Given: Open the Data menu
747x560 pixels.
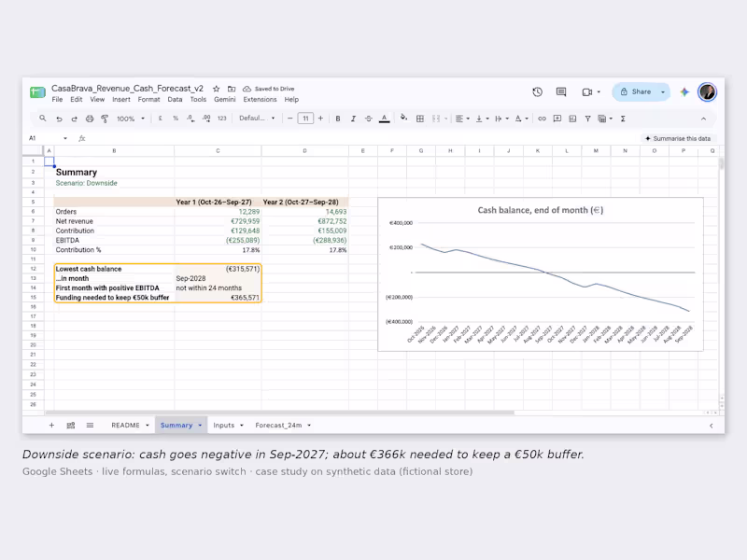Looking at the screenshot, I should pyautogui.click(x=175, y=100).
